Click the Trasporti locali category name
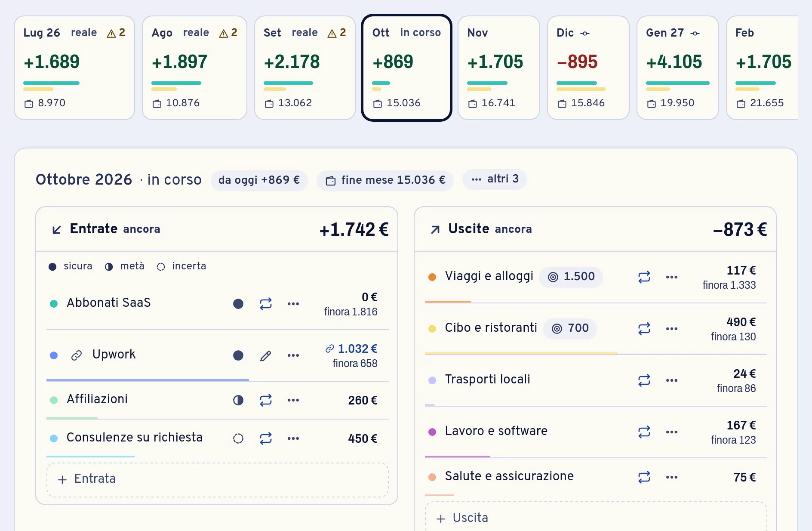 point(487,379)
